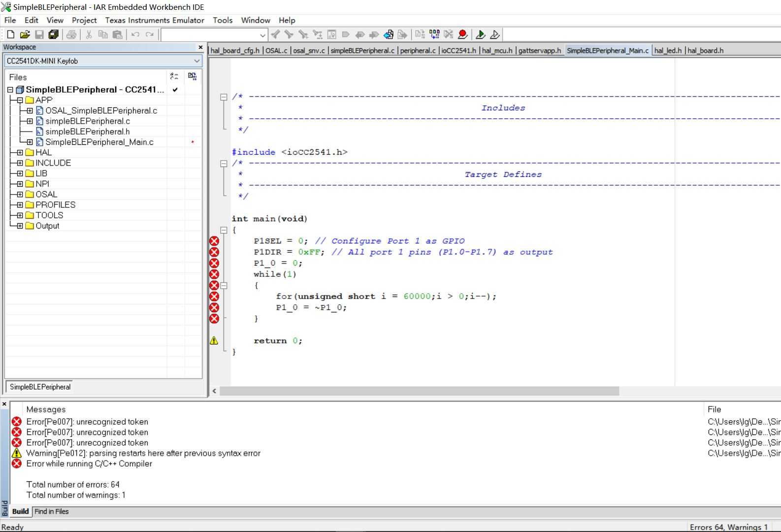Collapse the Includes comment block fold
The image size is (781, 532).
coord(224,97)
